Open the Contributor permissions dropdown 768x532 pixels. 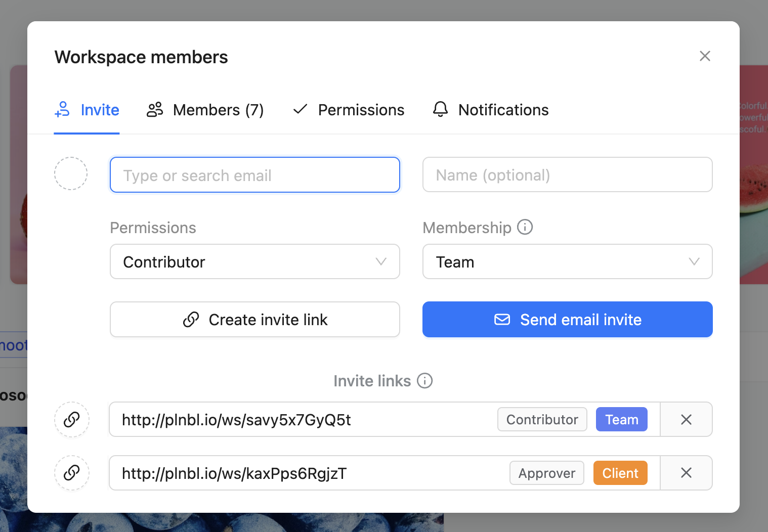tap(254, 262)
